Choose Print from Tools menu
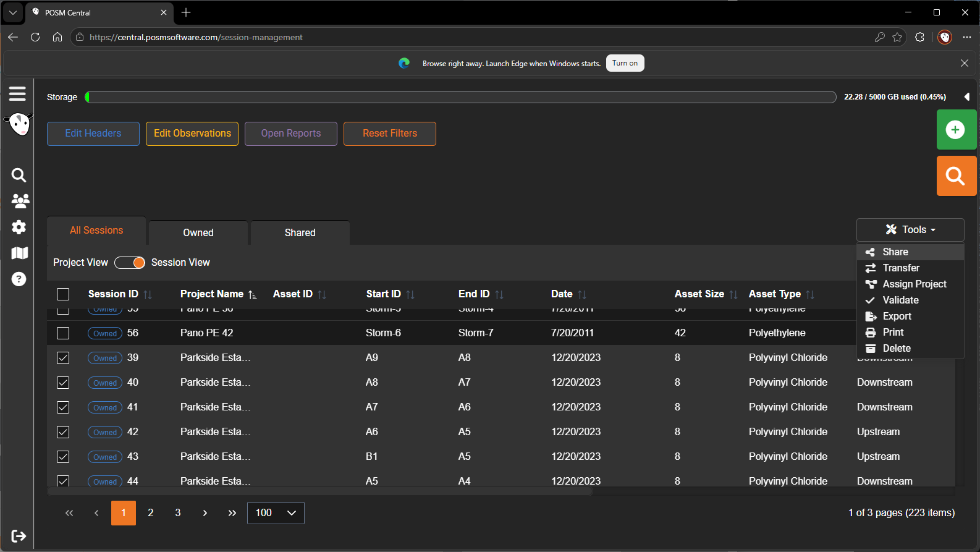The height and width of the screenshot is (552, 980). [x=910, y=332]
